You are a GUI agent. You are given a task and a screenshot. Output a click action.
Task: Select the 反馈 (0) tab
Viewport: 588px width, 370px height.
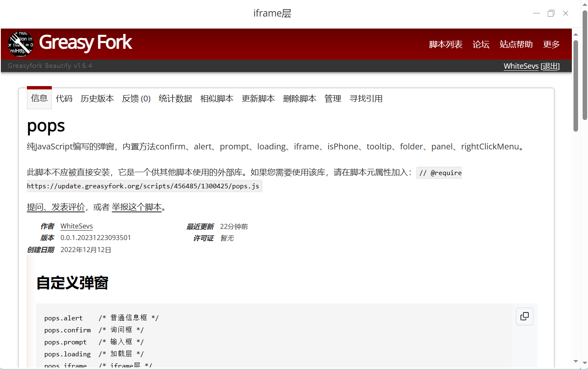click(136, 99)
